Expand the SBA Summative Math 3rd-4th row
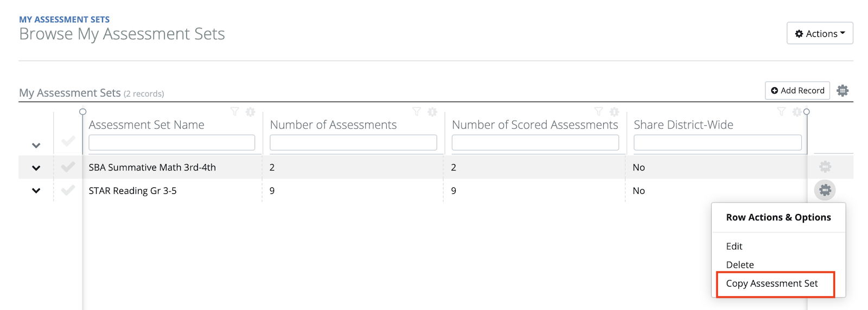868x310 pixels. click(36, 168)
